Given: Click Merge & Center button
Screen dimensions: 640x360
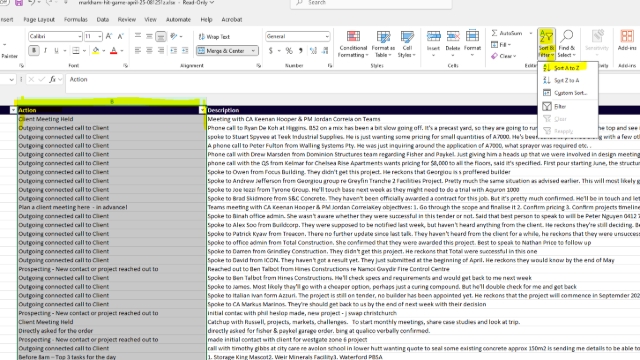Looking at the screenshot, I should [222, 51].
